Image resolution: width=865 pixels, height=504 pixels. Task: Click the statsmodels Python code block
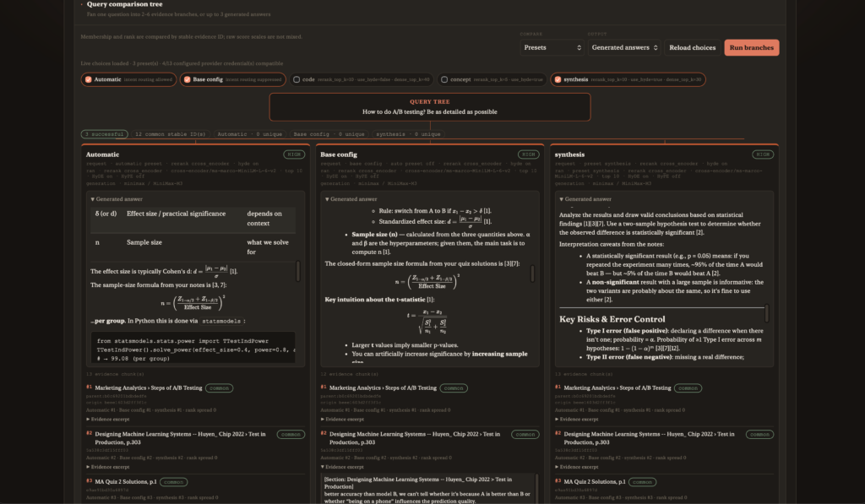tap(193, 347)
